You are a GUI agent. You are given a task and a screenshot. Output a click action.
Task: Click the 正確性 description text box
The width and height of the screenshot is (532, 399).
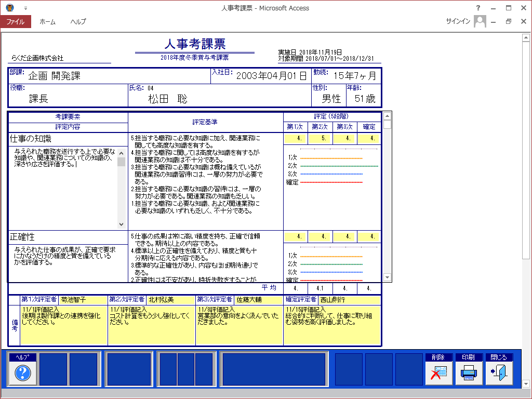click(x=68, y=263)
